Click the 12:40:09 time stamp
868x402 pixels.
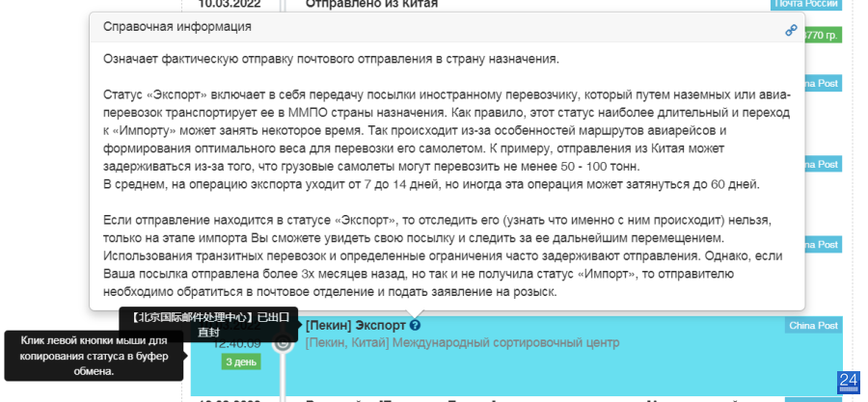[x=237, y=344]
